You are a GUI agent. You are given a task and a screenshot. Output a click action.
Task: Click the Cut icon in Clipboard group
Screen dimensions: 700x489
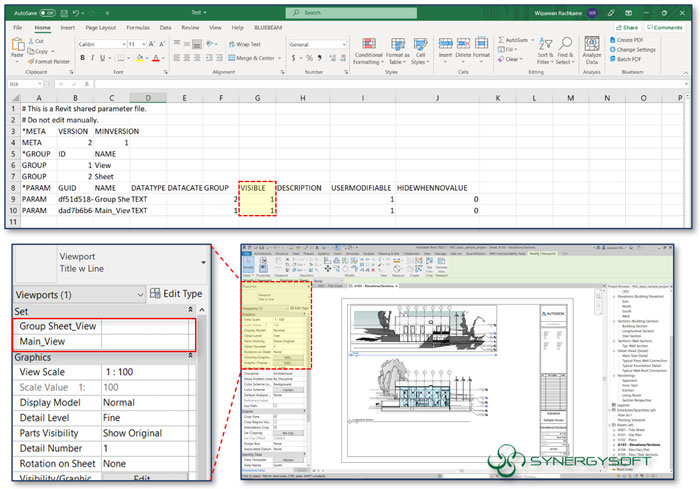click(x=31, y=41)
